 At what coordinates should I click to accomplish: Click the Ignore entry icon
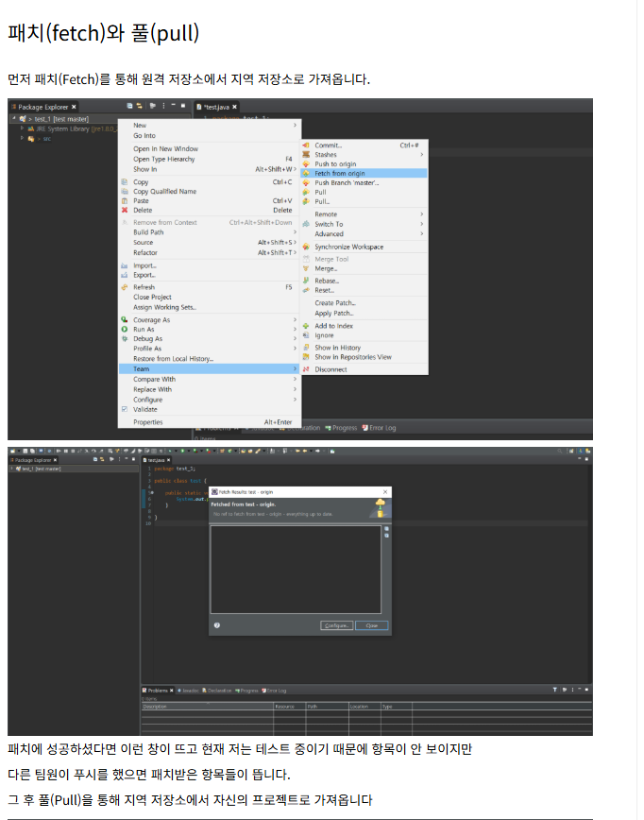click(x=306, y=335)
